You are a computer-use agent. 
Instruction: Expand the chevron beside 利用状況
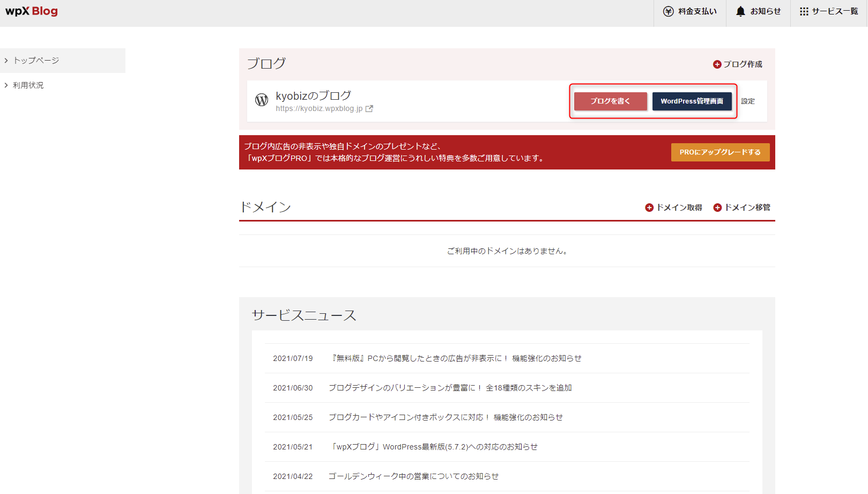click(x=6, y=85)
